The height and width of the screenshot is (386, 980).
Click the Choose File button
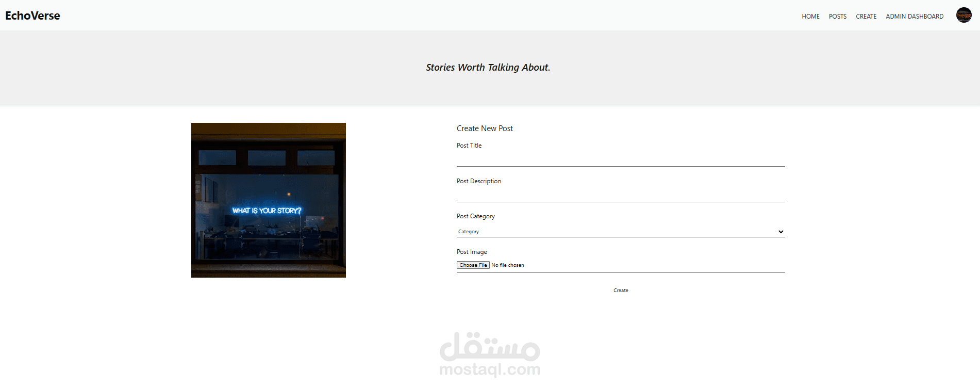pos(473,265)
